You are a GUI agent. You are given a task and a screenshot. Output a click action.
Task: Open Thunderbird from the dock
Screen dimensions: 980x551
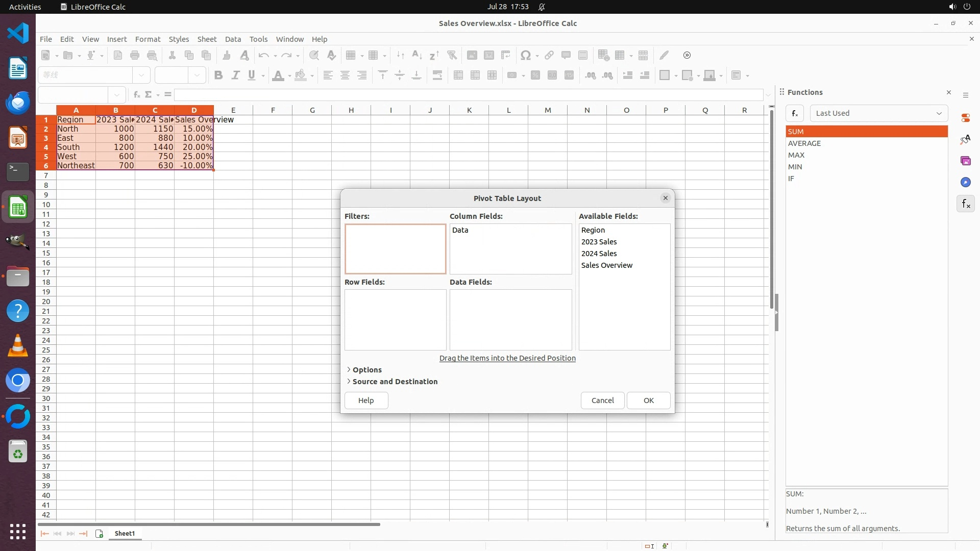(18, 103)
